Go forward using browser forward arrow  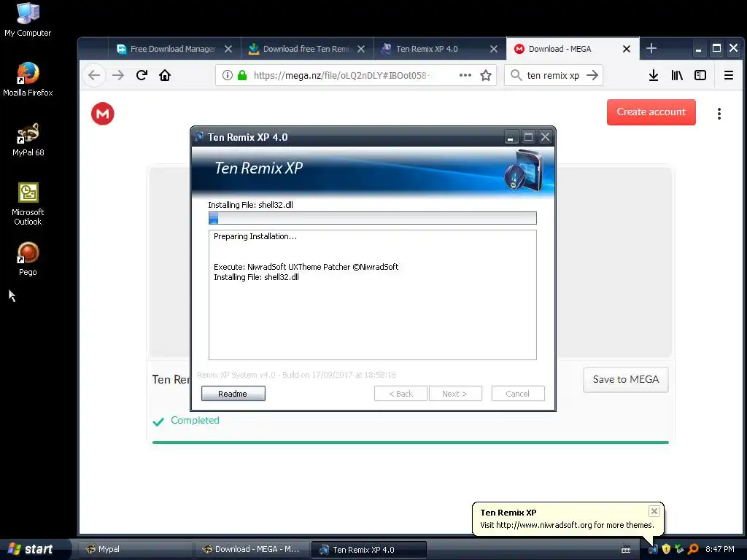click(x=117, y=75)
